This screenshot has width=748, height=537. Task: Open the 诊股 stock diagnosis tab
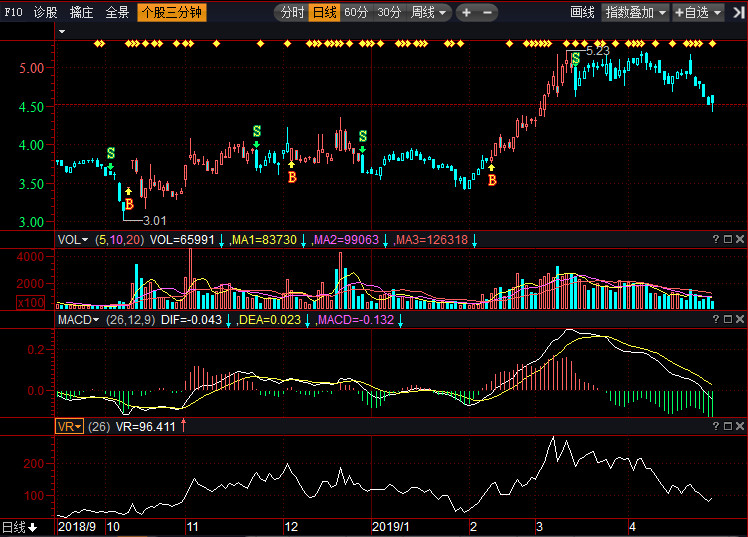[45, 12]
